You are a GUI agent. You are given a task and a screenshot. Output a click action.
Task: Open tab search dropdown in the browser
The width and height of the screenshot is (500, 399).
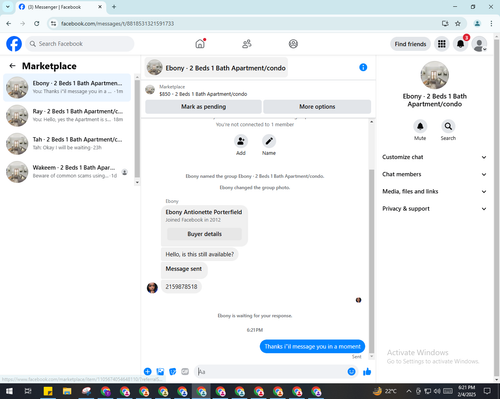point(8,7)
